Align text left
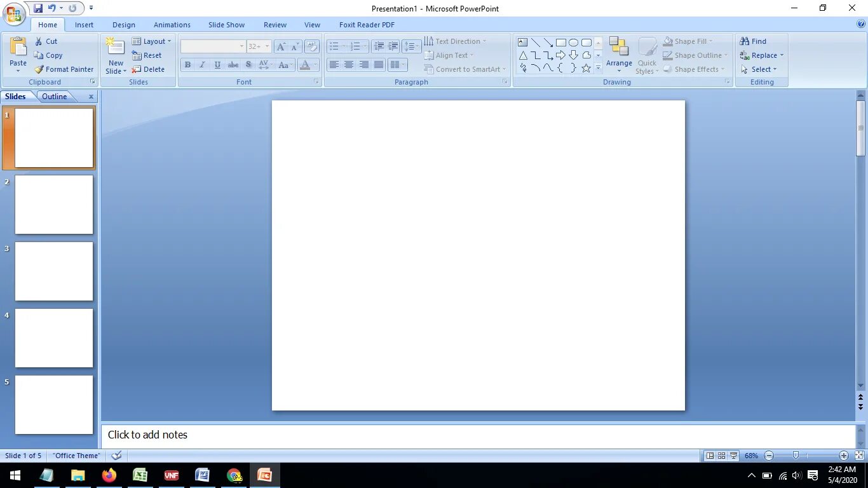The width and height of the screenshot is (868, 488). 334,65
